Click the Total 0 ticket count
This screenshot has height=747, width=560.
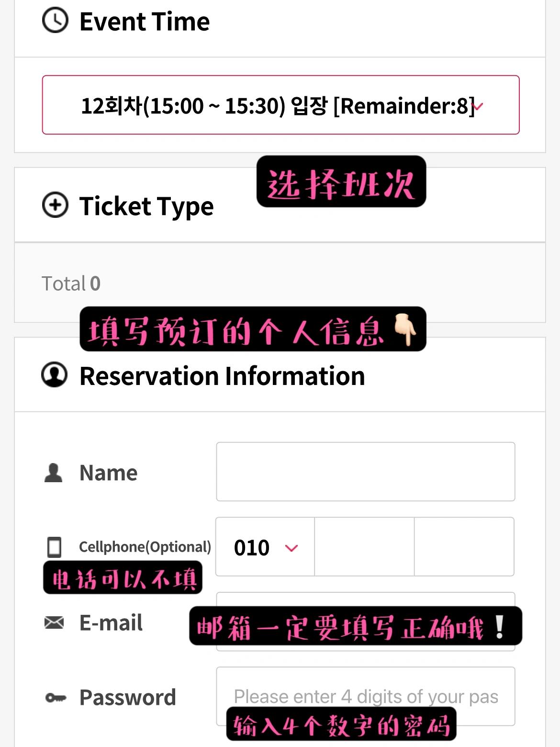[71, 283]
